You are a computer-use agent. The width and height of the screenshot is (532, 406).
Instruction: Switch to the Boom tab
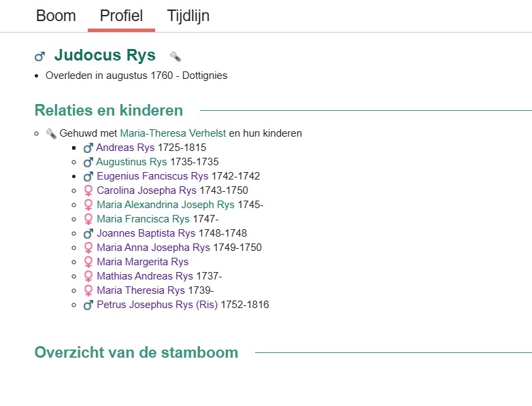(56, 16)
